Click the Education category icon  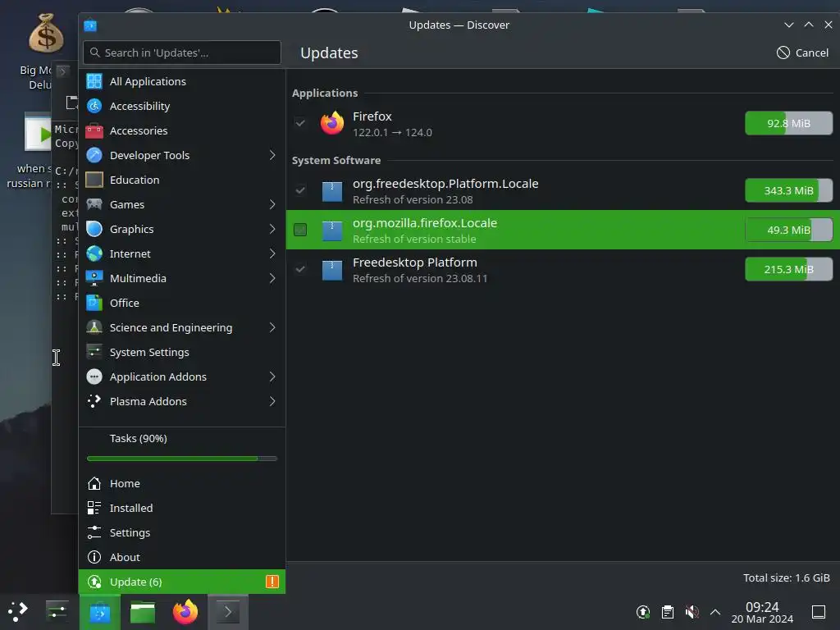point(94,180)
